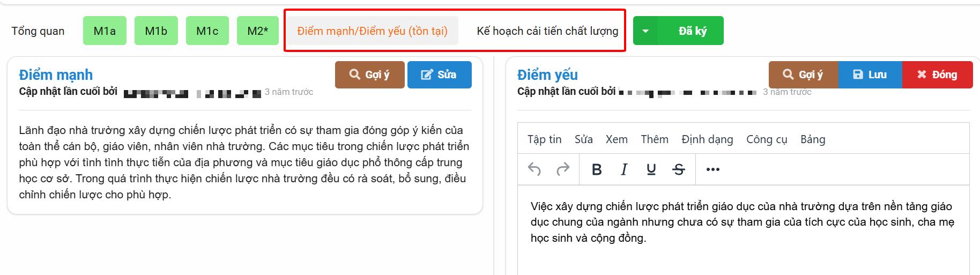Show more toolbar options (three dots)
The image size is (980, 275).
712,169
